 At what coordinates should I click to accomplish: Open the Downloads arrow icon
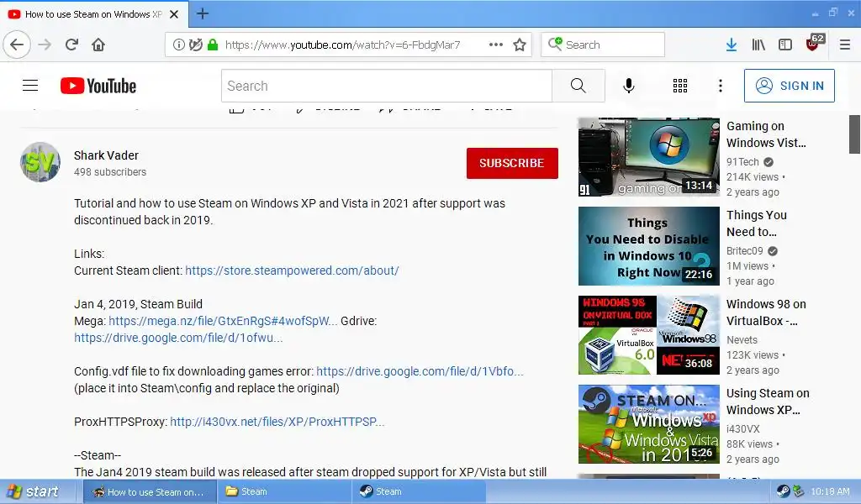[x=732, y=45]
